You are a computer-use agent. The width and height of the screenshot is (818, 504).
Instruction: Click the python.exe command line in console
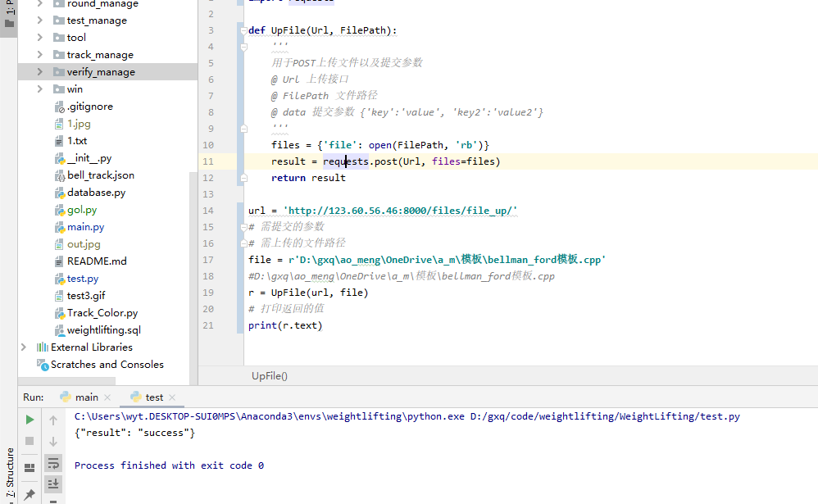[407, 416]
